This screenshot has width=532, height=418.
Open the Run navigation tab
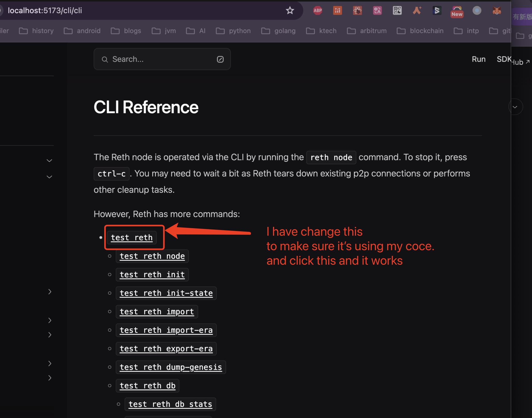point(478,59)
